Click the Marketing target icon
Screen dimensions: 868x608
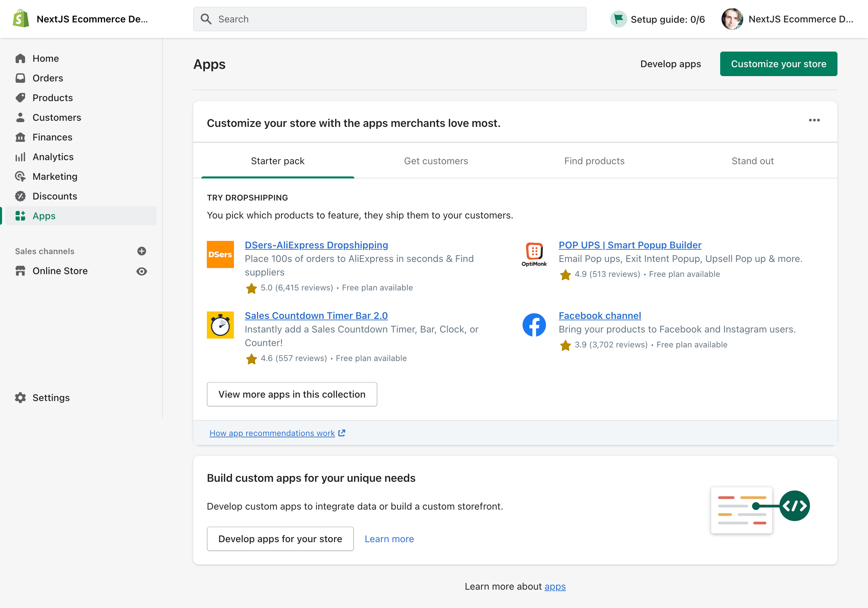coord(20,176)
